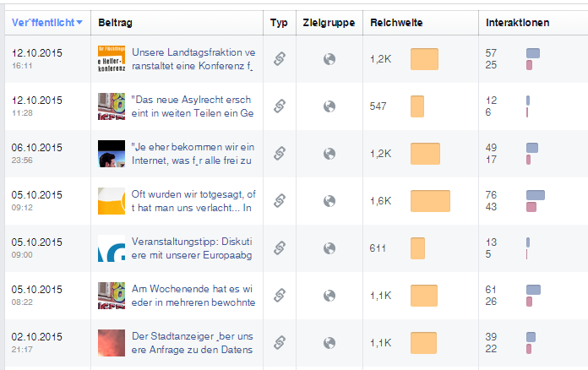Click globe audience icon for 'Oft wurden wir totgesagt' post
Viewport: 588px width, 370px height.
pyautogui.click(x=329, y=201)
